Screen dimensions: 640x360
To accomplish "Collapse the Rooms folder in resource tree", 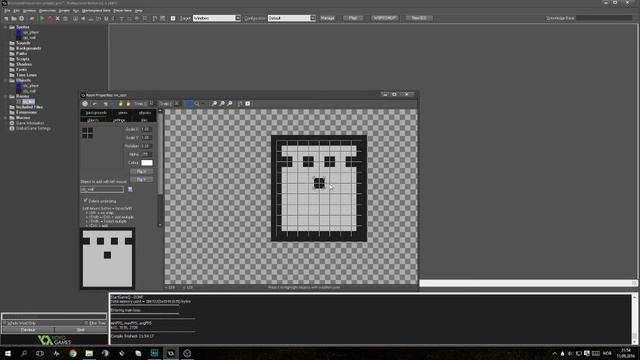I will pos(6,96).
